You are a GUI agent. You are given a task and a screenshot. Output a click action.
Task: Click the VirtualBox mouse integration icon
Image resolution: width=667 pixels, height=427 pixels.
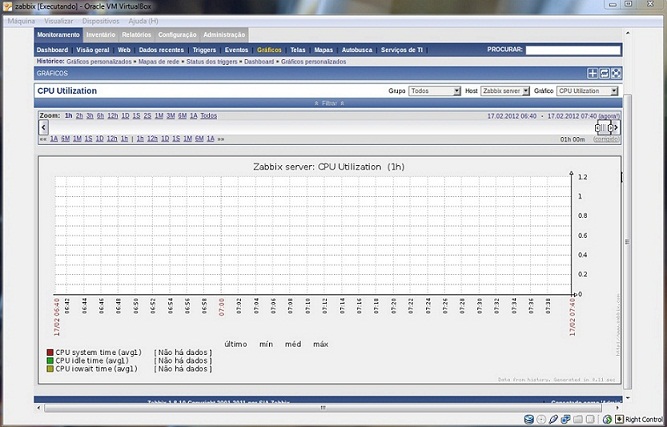607,420
